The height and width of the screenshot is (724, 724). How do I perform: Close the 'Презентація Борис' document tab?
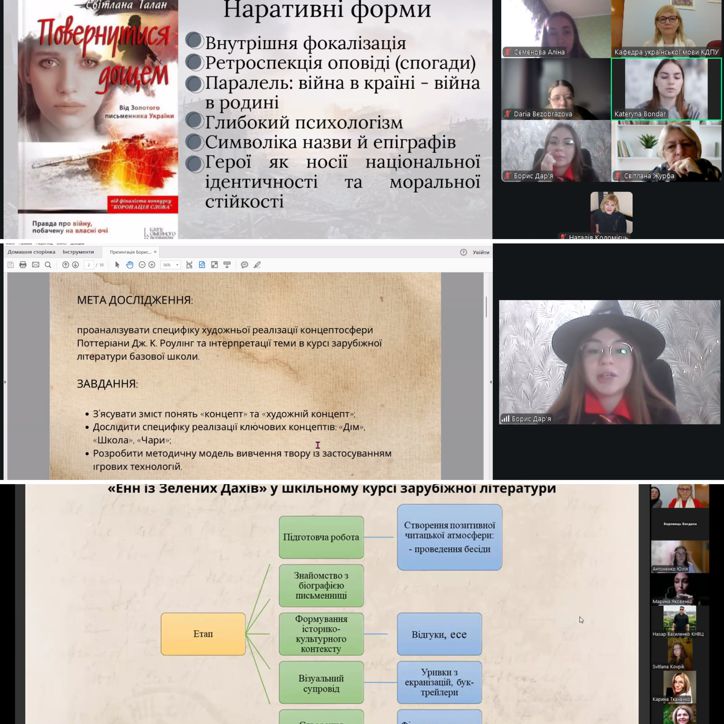(156, 252)
